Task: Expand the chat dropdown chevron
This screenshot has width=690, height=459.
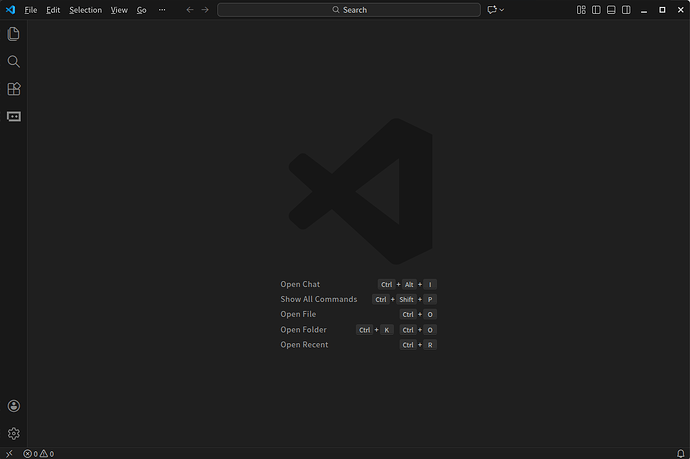Action: (x=502, y=10)
